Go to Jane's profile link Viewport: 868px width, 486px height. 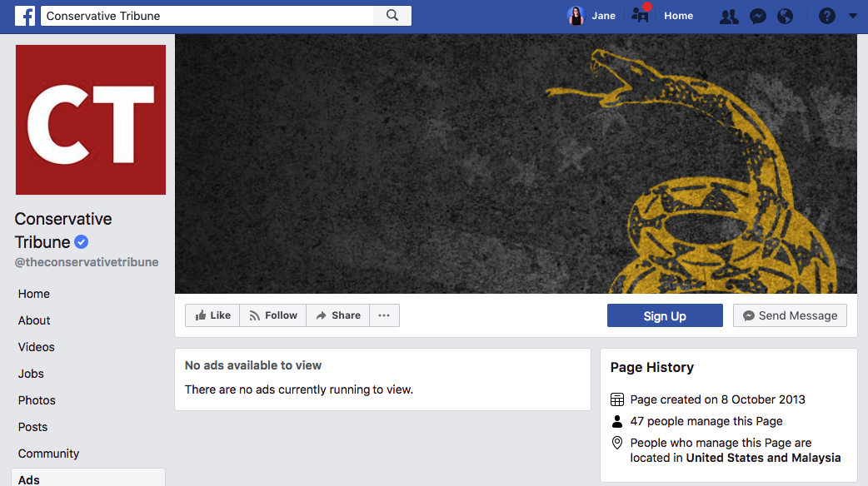pyautogui.click(x=603, y=16)
